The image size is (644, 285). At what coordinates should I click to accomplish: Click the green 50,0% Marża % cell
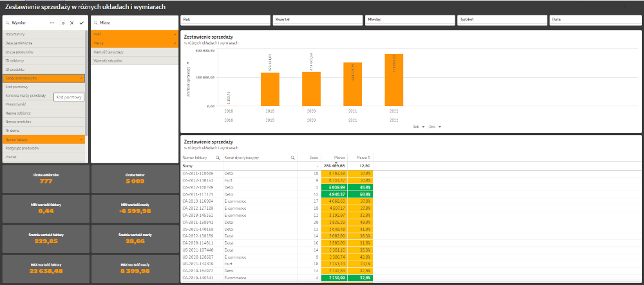pos(360,193)
